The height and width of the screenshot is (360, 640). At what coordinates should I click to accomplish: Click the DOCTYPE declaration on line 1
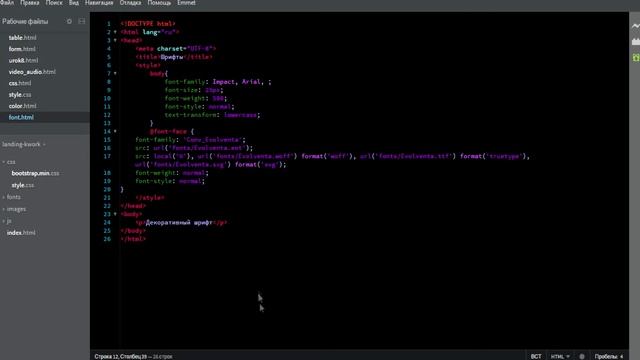click(148, 24)
